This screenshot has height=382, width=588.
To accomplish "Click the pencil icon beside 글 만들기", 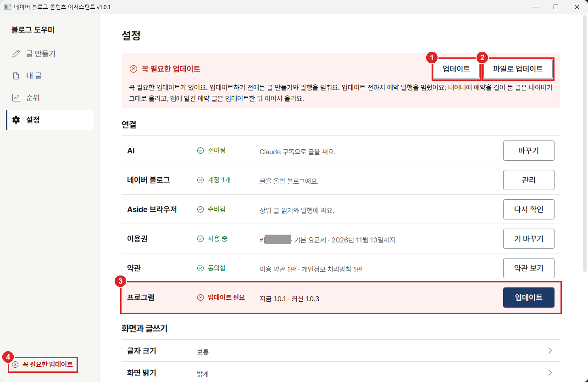I will point(16,54).
